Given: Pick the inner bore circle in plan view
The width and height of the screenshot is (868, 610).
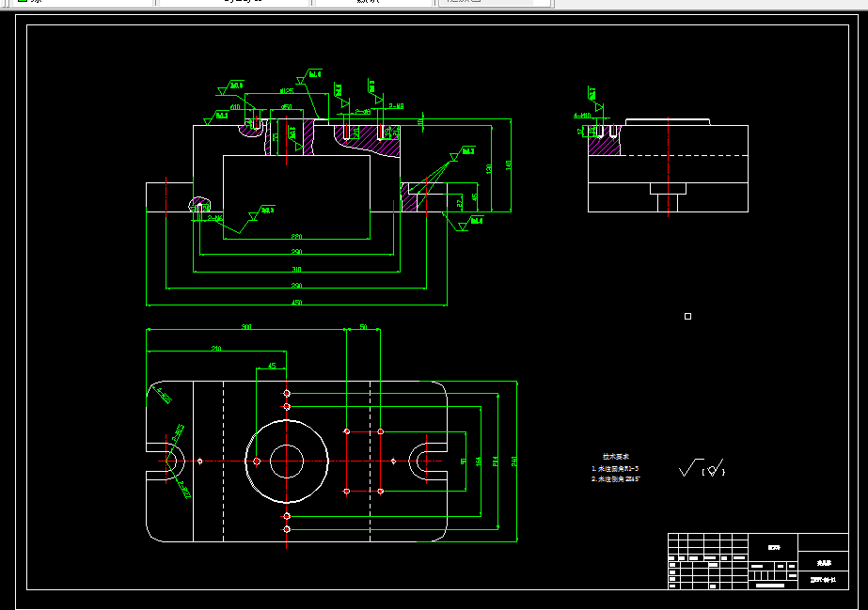Looking at the screenshot, I should 287,461.
